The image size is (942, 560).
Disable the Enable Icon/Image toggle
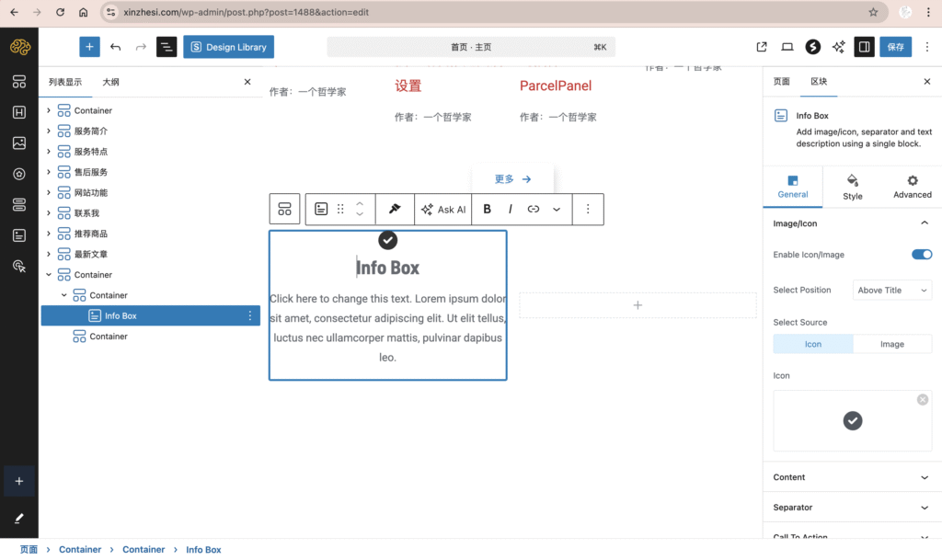point(921,255)
